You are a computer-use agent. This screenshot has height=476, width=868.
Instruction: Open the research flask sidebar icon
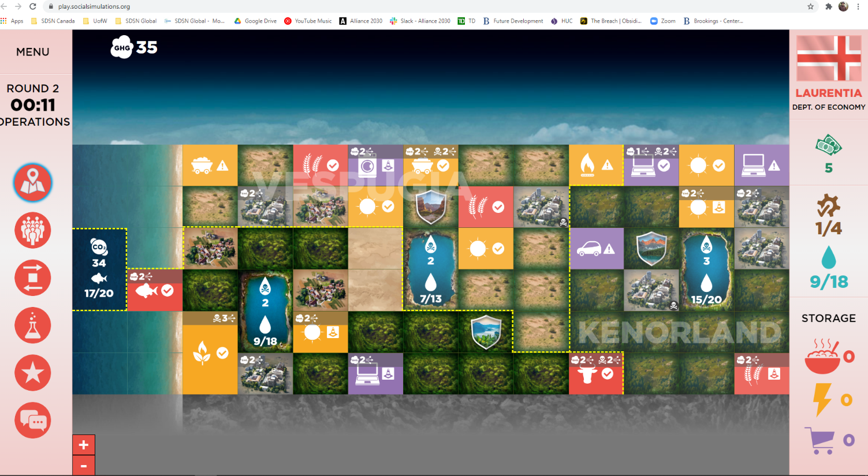(x=33, y=325)
